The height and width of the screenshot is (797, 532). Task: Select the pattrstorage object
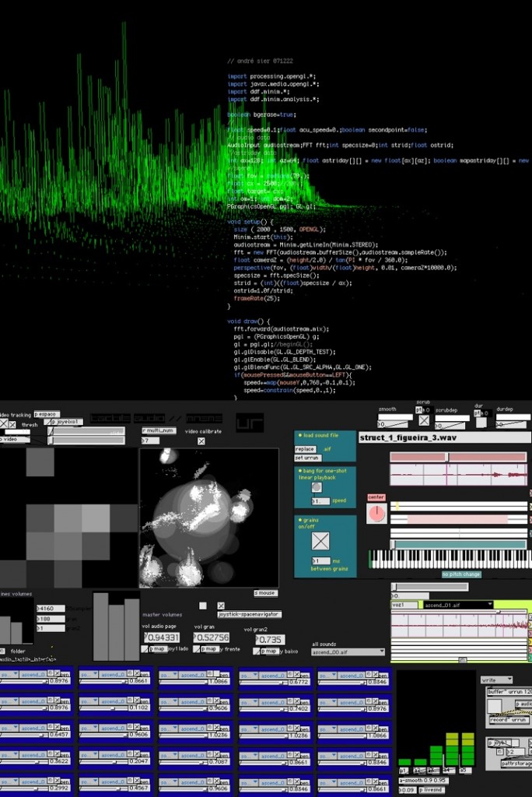click(516, 764)
